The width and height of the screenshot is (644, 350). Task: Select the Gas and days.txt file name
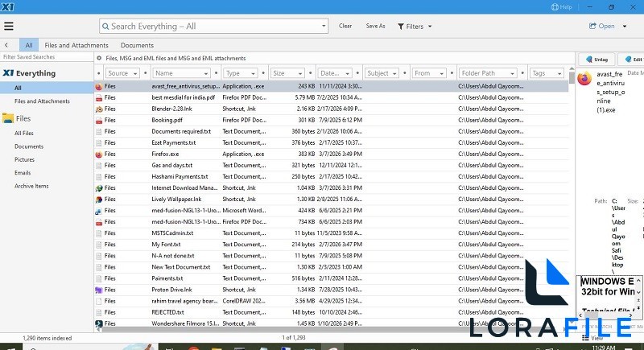[x=172, y=166]
